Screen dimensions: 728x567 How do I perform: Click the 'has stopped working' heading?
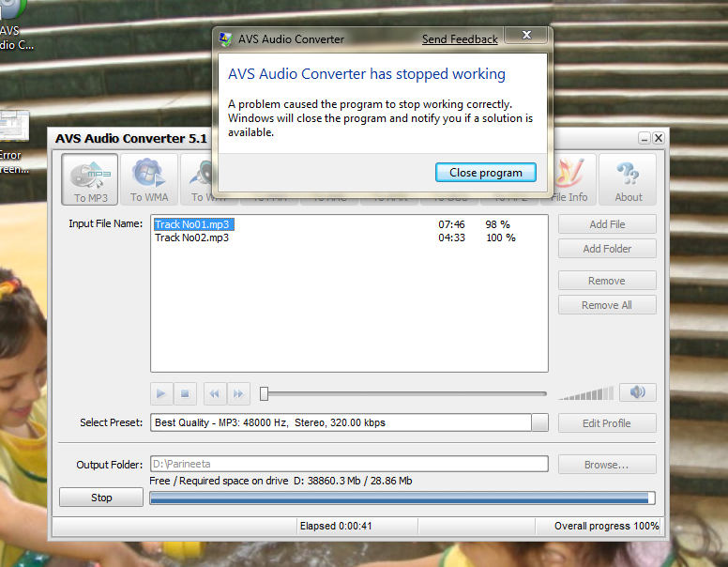(367, 74)
